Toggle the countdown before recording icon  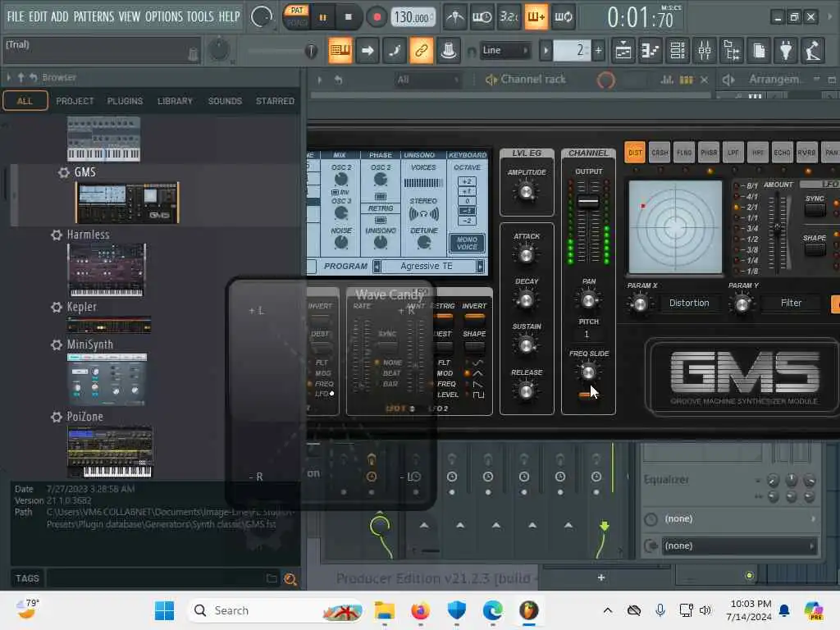coord(509,17)
